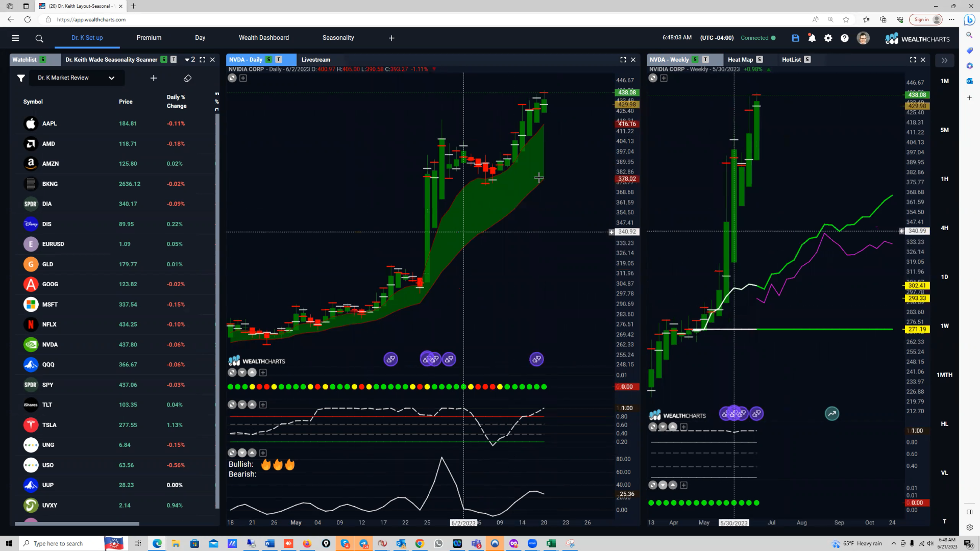Toggle the T badge on NVDA - Weekly tab
This screenshot has height=551, width=980.
(705, 60)
